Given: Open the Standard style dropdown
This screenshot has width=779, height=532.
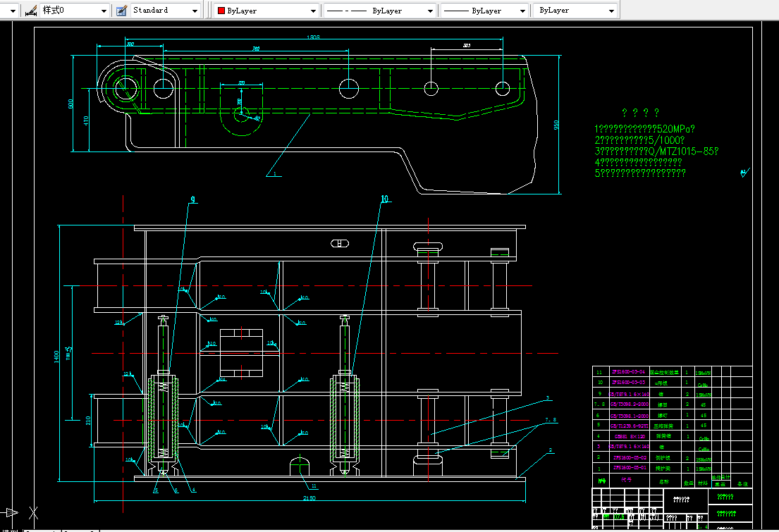Looking at the screenshot, I should click(x=195, y=11).
